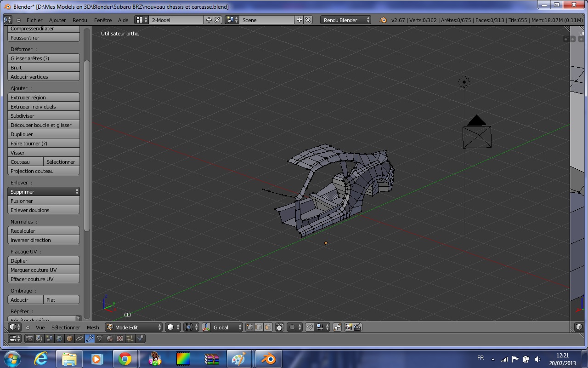The height and width of the screenshot is (368, 588).
Task: Toggle limit selection to visible
Action: [279, 327]
